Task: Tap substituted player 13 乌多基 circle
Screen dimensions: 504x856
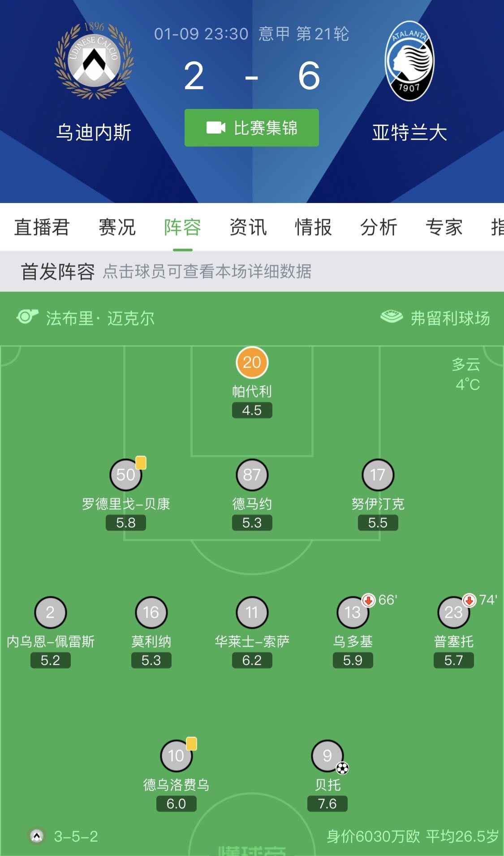Action: click(x=353, y=612)
